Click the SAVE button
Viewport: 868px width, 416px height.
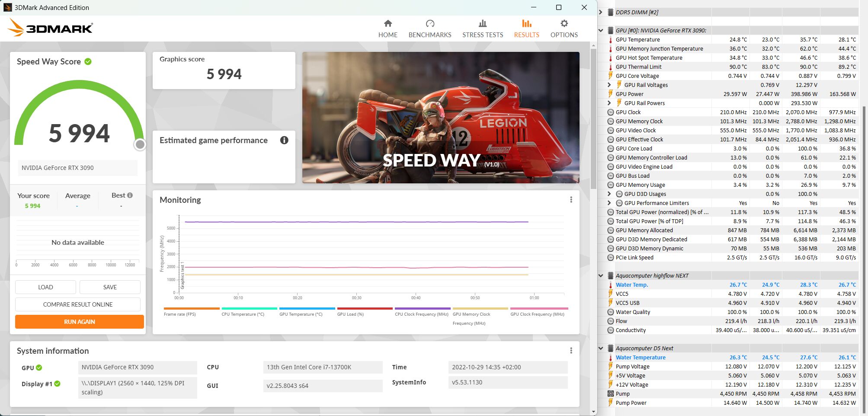(x=110, y=287)
